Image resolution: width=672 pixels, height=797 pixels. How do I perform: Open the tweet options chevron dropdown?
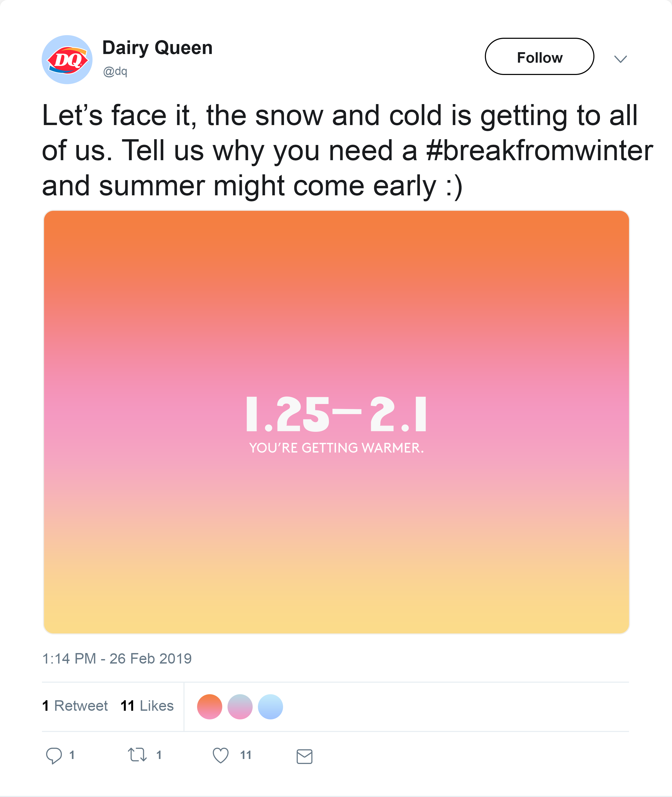[621, 59]
